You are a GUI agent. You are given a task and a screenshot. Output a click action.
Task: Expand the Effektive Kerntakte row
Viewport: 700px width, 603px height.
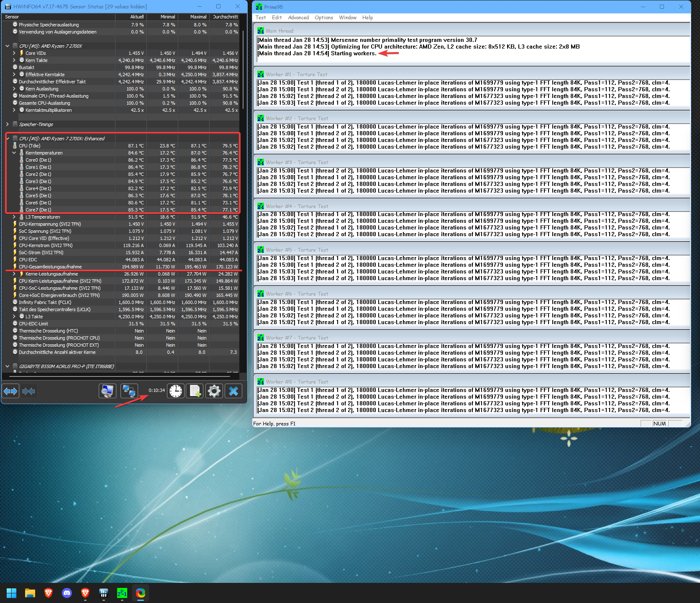[x=14, y=75]
